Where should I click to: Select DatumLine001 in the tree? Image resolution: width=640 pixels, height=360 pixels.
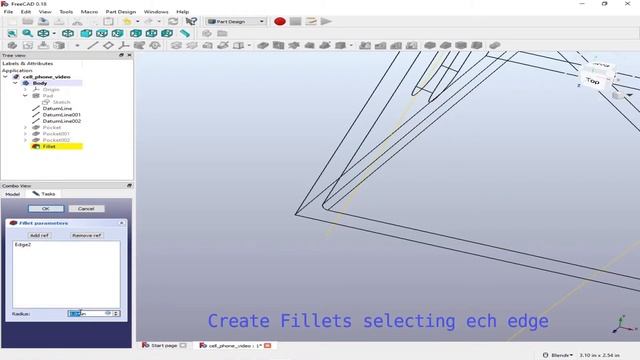(61, 115)
